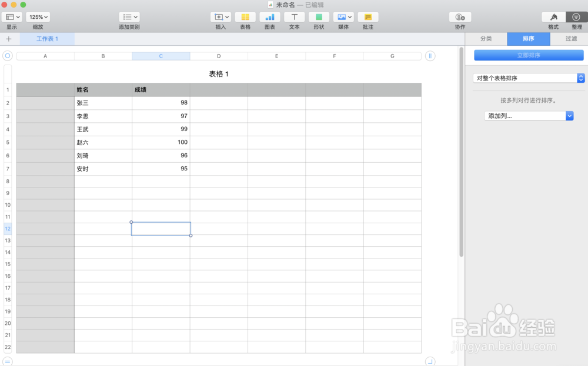Viewport: 588px width, 366px height.
Task: Select the score cell 99
Action: pos(161,129)
